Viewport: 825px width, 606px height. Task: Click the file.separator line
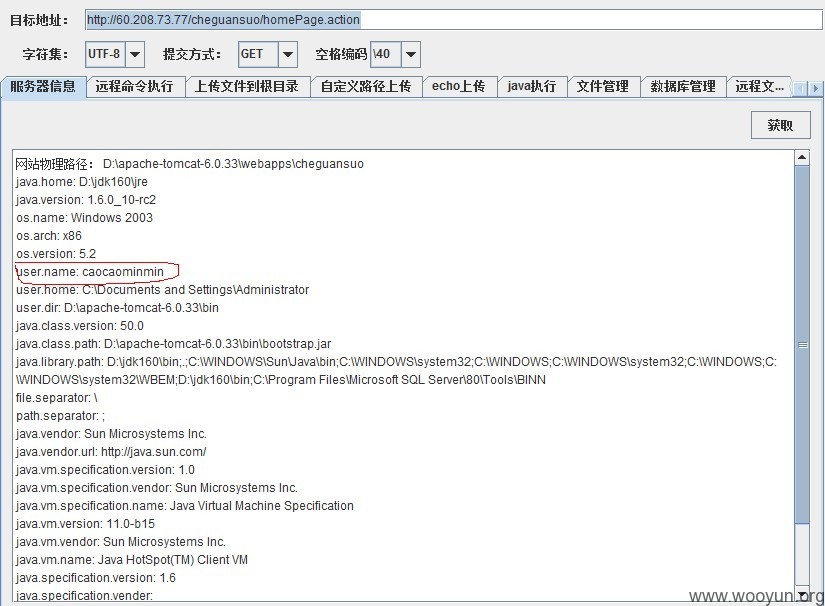[x=57, y=398]
